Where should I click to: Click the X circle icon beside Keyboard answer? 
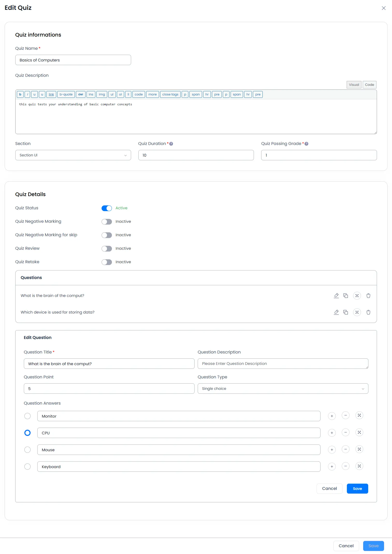pos(359,466)
